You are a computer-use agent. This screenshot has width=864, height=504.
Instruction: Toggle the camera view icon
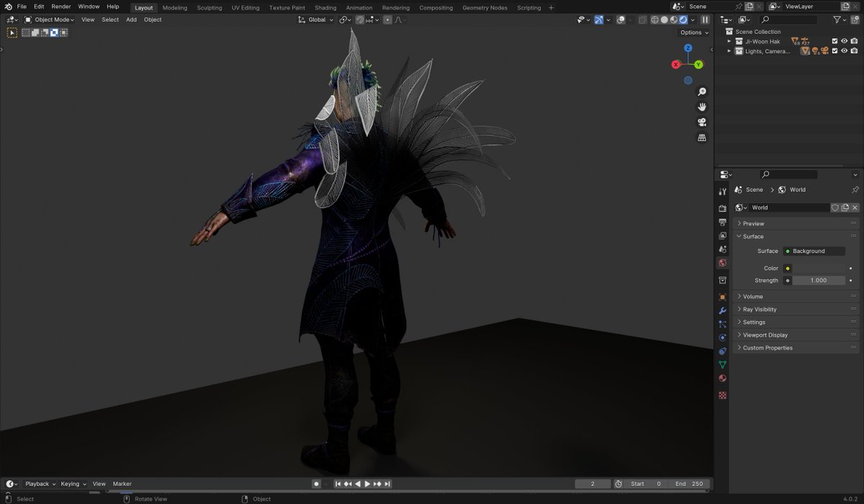pos(702,122)
